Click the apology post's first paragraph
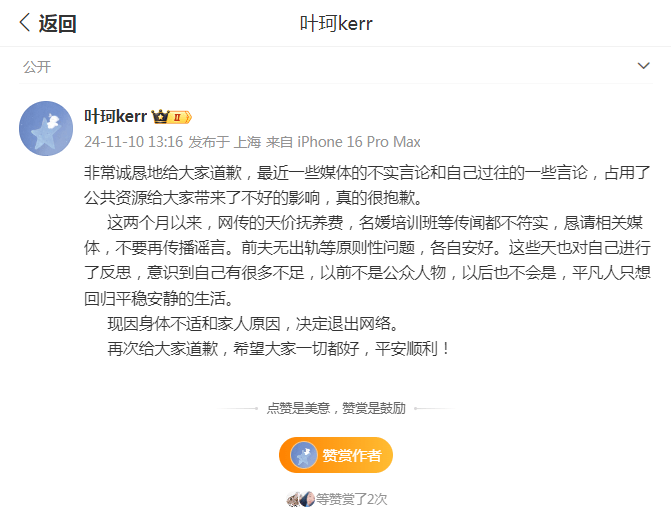 (367, 185)
